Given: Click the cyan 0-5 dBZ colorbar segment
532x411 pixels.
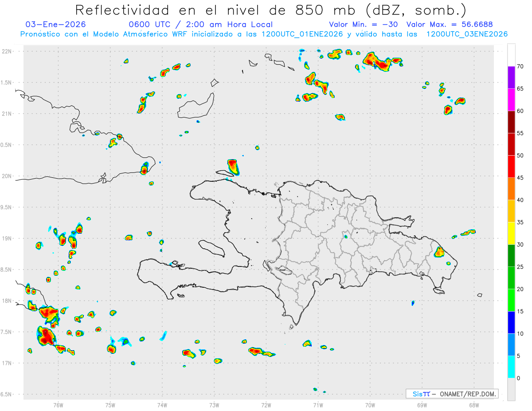Looking at the screenshot, I should pos(511,367).
